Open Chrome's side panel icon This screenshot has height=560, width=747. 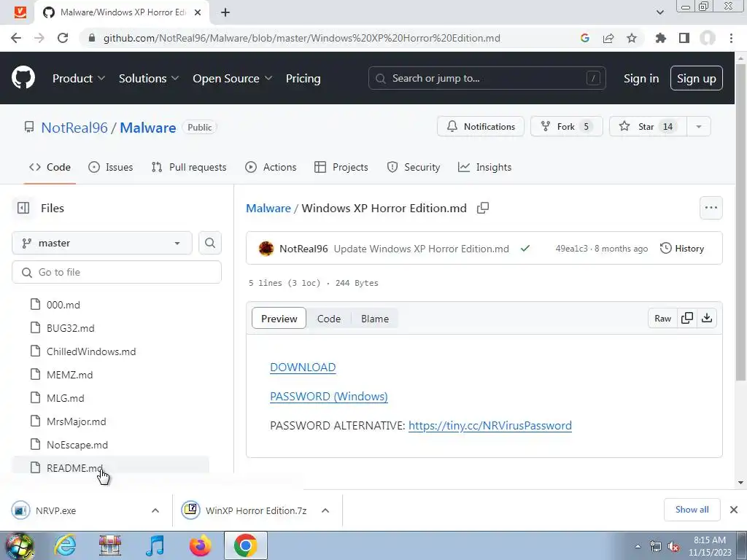pyautogui.click(x=684, y=38)
